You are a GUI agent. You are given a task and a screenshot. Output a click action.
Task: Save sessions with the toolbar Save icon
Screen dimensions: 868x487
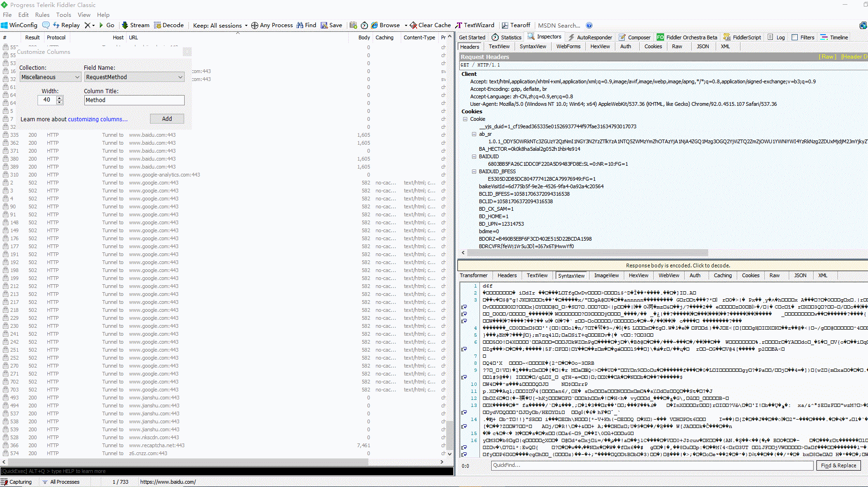(331, 25)
